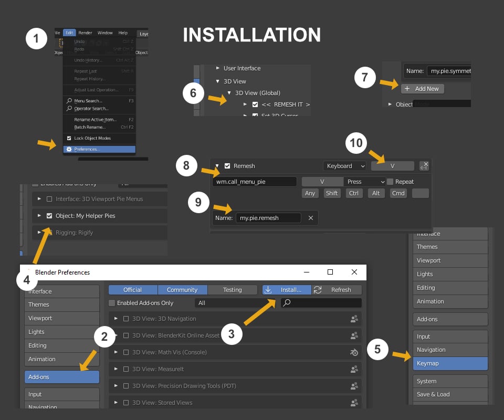The image size is (504, 420).
Task: Toggle the Any modifier button
Action: pyautogui.click(x=310, y=193)
